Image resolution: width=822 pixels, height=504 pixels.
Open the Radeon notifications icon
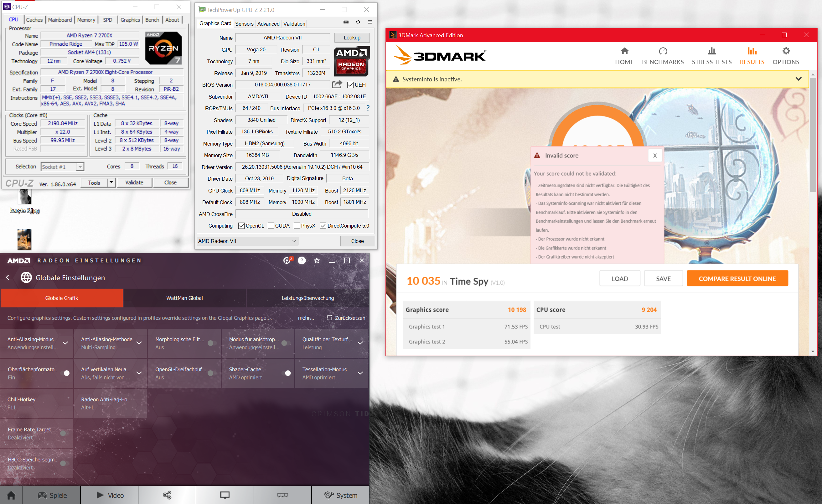click(287, 260)
